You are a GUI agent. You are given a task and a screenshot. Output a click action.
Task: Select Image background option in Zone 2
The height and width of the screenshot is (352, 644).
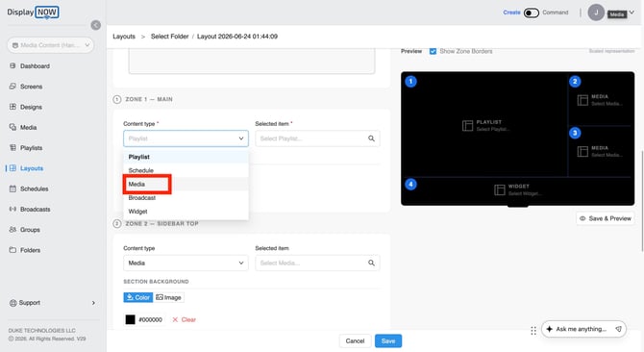click(169, 297)
